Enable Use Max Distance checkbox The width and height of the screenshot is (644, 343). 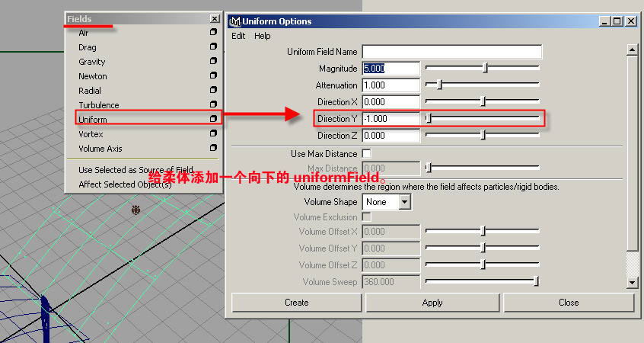pyautogui.click(x=366, y=153)
